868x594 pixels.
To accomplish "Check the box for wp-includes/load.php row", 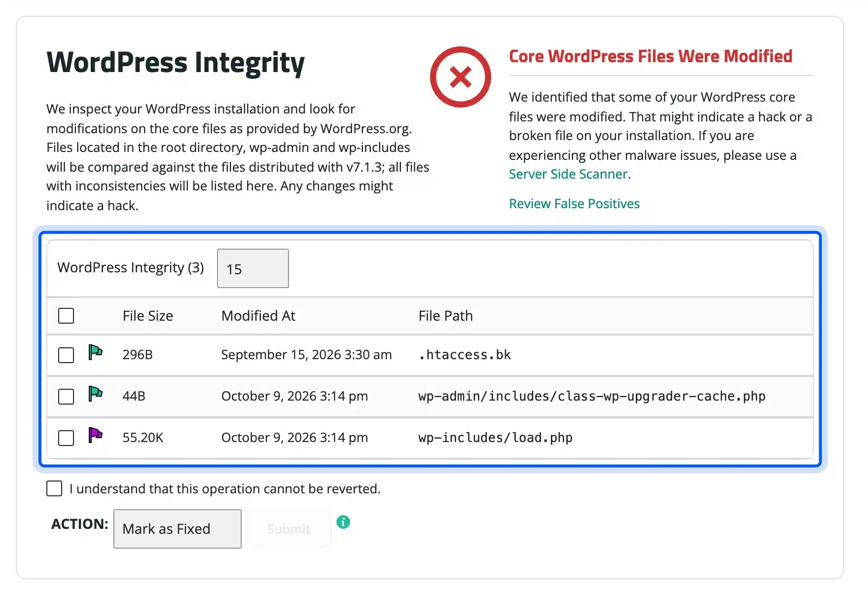I will (66, 438).
